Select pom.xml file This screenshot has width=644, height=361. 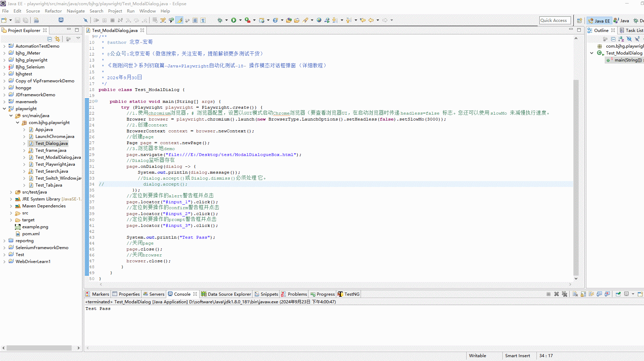pos(27,234)
